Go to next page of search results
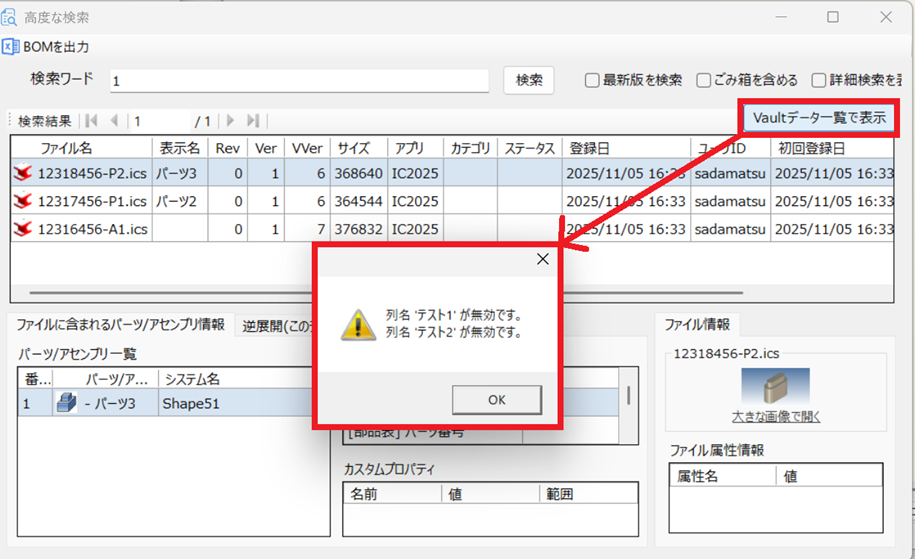Viewport: 915px width, 559px height. [x=230, y=121]
